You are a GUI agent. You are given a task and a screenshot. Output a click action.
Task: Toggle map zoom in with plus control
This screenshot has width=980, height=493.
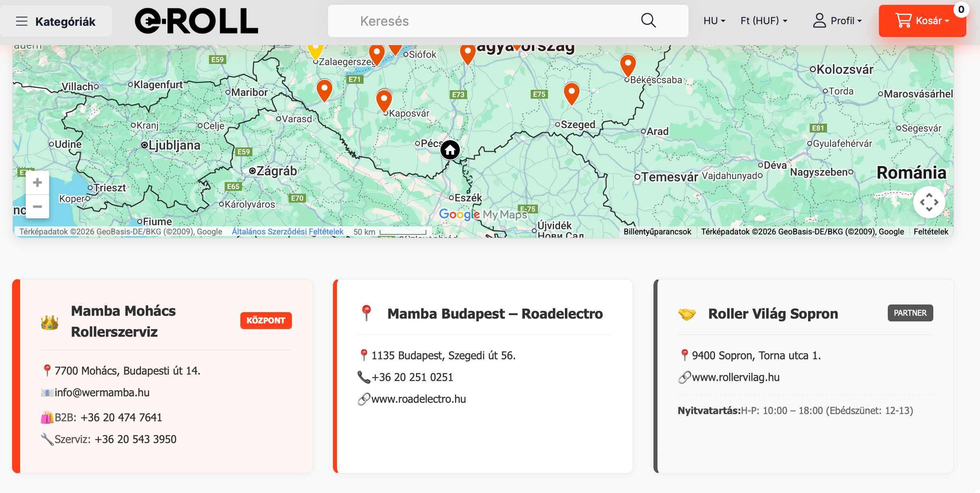click(37, 182)
